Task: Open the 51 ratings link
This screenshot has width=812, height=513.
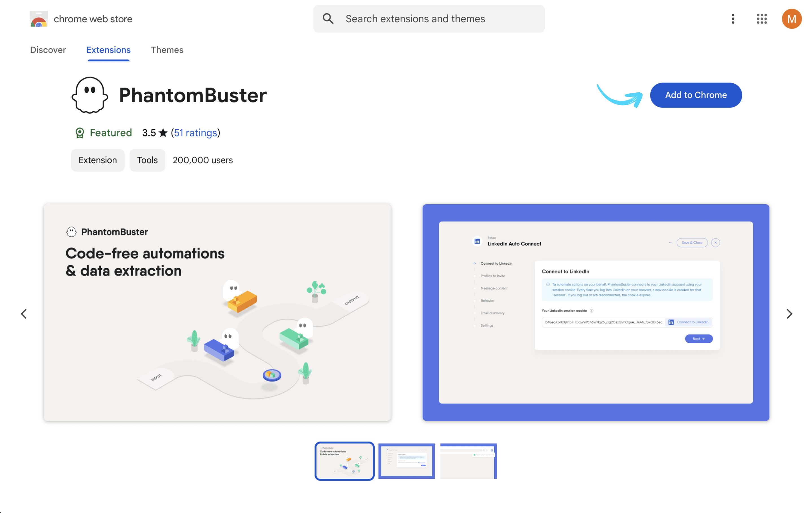Action: [x=195, y=133]
